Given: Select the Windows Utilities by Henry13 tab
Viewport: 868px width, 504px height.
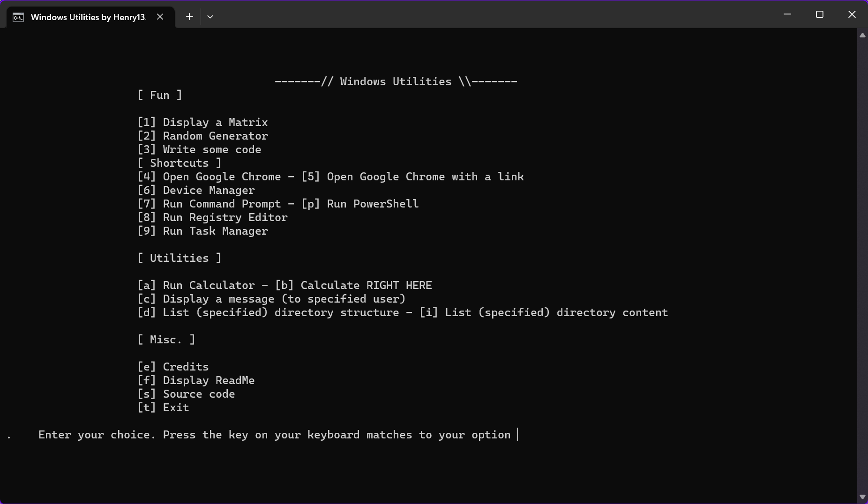Looking at the screenshot, I should coord(88,17).
